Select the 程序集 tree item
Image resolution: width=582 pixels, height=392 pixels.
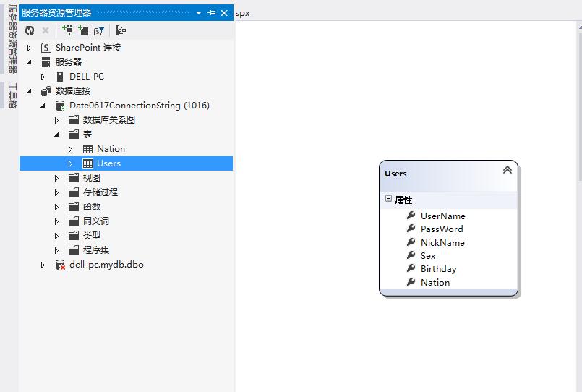[x=96, y=250]
